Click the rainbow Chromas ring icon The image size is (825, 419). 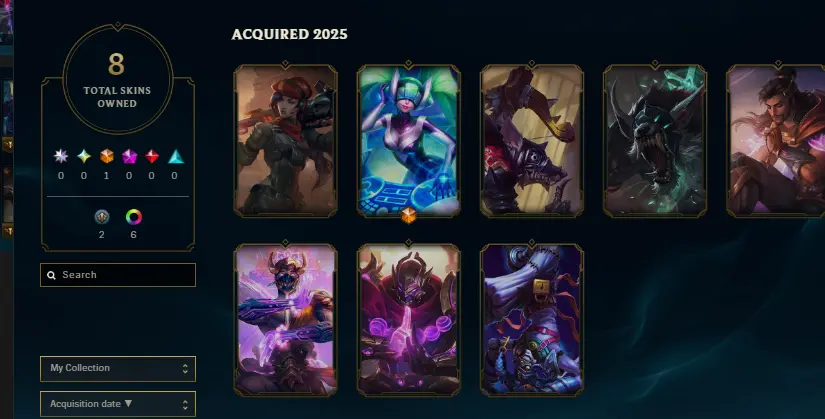point(134,216)
